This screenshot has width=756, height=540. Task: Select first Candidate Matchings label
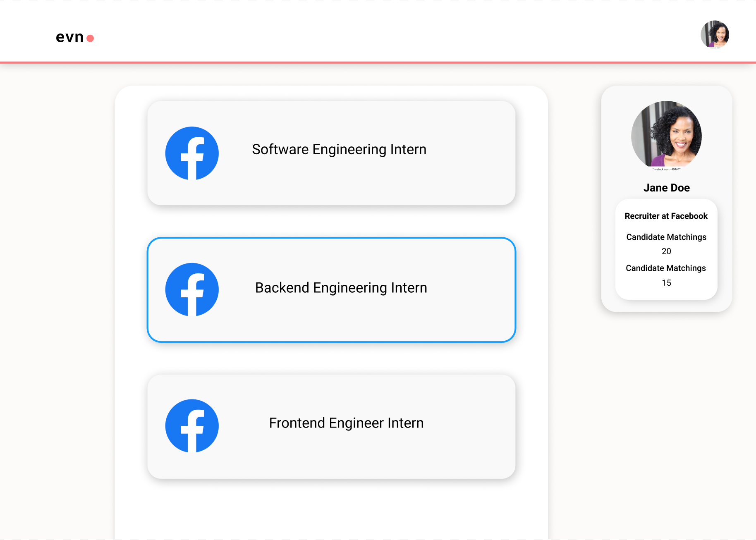pyautogui.click(x=666, y=237)
